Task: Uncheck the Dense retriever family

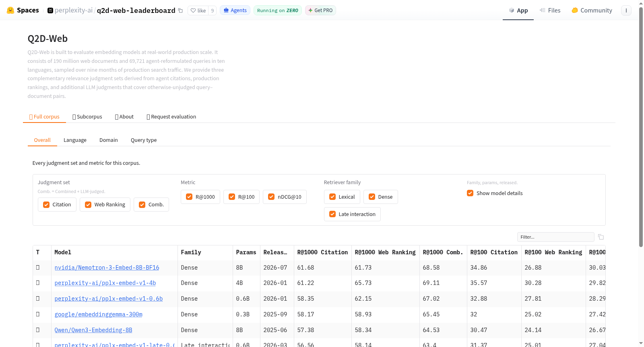Action: click(372, 197)
